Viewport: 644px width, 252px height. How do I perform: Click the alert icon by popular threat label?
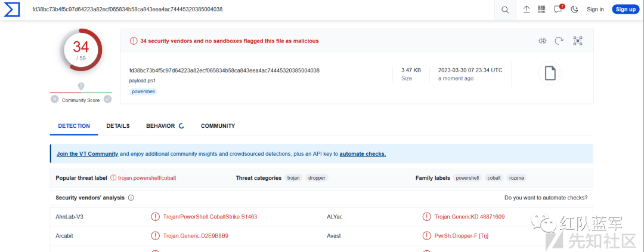pyautogui.click(x=114, y=178)
